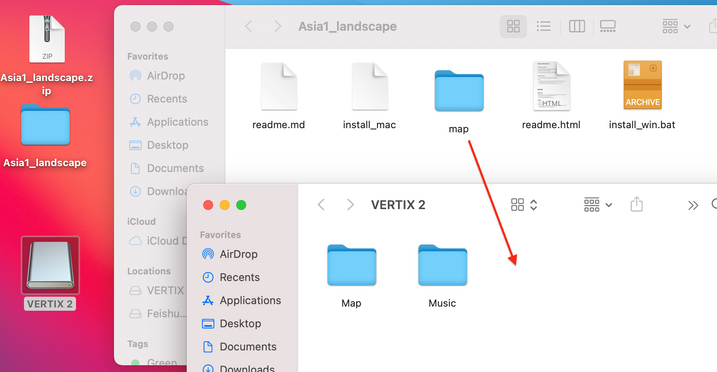Open group-by dropdown in VERTIX 2 window
Viewport: 717px width, 372px height.
click(x=598, y=205)
